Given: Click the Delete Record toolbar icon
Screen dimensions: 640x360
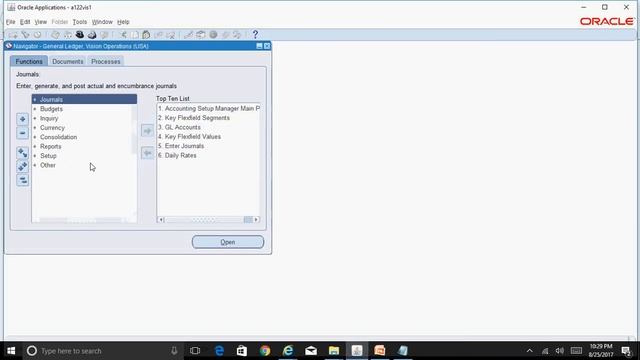Looking at the screenshot, I should click(x=171, y=35).
